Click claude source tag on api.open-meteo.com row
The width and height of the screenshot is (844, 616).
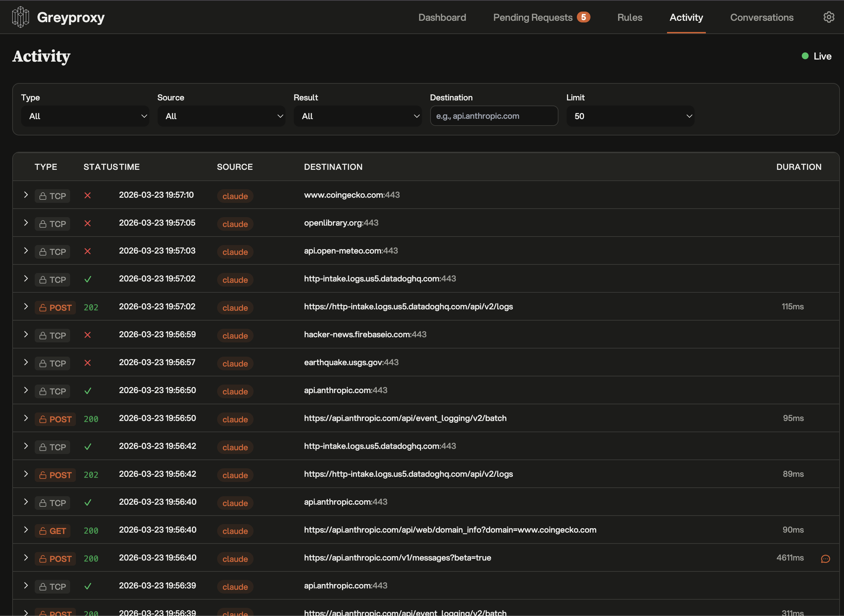click(235, 252)
